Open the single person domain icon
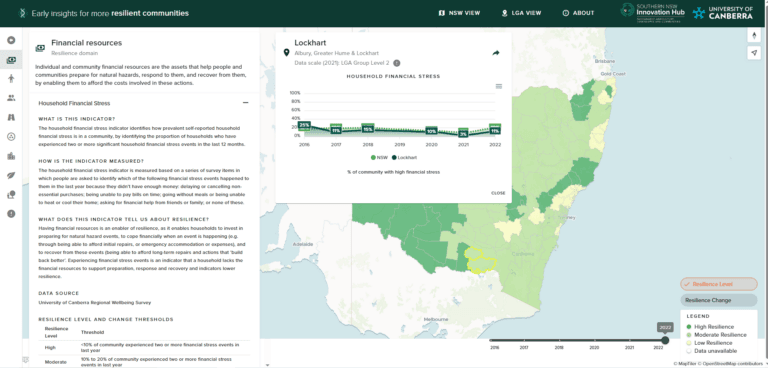Screen dimensions: 768x368 (11, 79)
